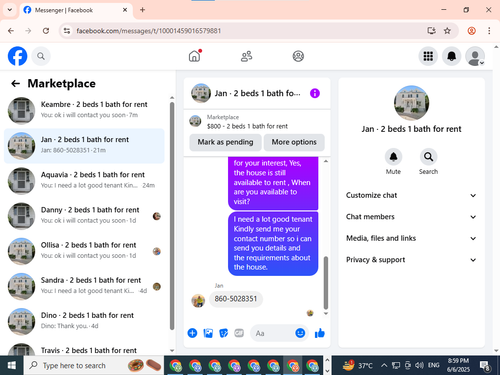Open the Windows Start menu
The height and width of the screenshot is (375, 500).
coord(12,365)
